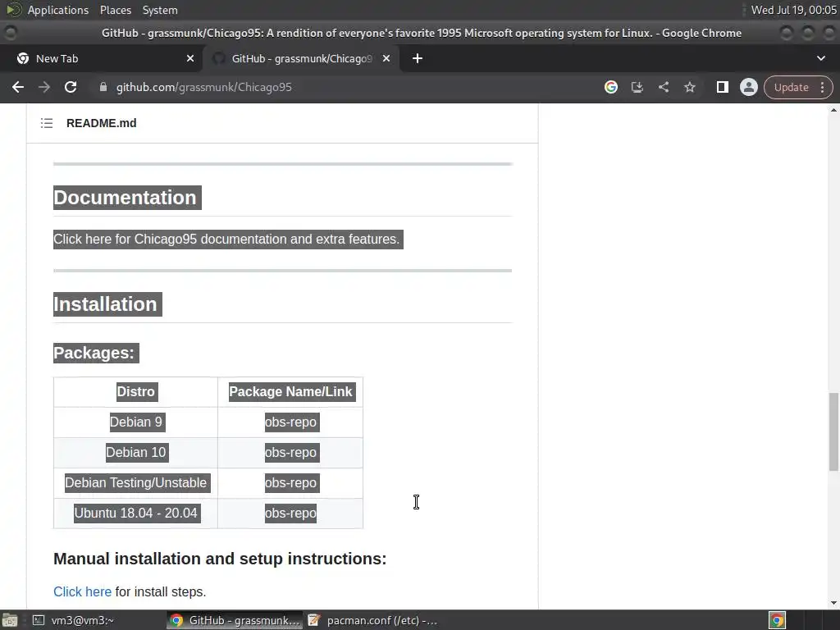Open the Google icon in address bar
This screenshot has height=630, width=840.
(610, 87)
